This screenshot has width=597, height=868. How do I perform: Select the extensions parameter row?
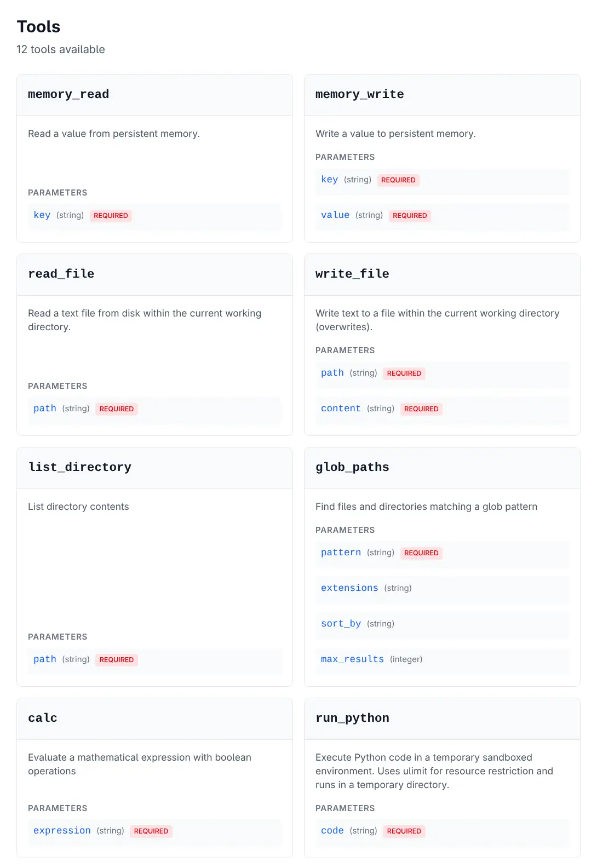click(349, 588)
